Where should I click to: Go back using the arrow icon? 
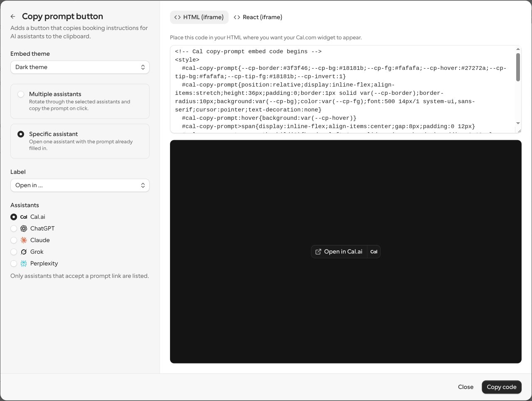(x=13, y=17)
